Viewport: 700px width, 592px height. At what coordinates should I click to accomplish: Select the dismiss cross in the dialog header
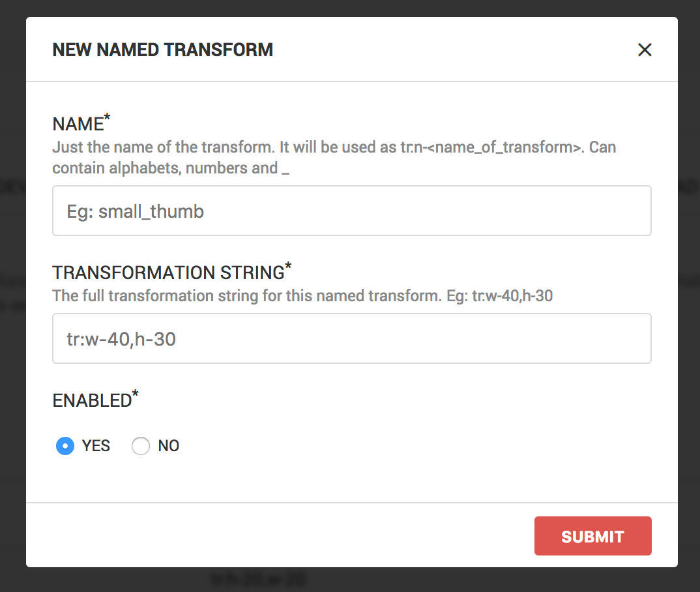click(645, 50)
